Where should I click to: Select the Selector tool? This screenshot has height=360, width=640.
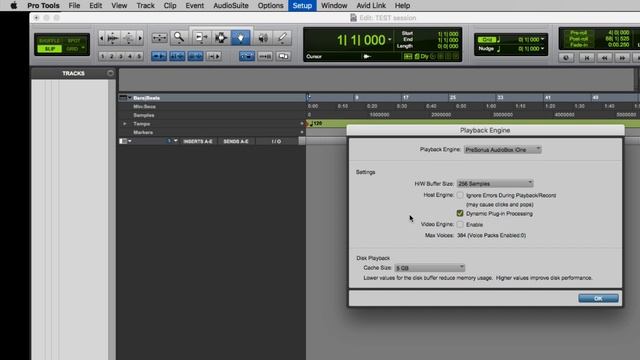click(221, 38)
